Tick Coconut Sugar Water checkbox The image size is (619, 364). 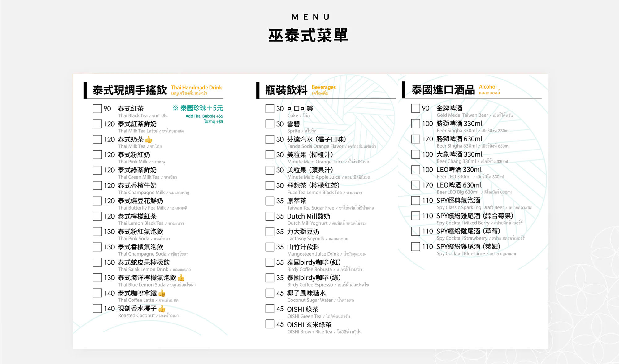[270, 293]
